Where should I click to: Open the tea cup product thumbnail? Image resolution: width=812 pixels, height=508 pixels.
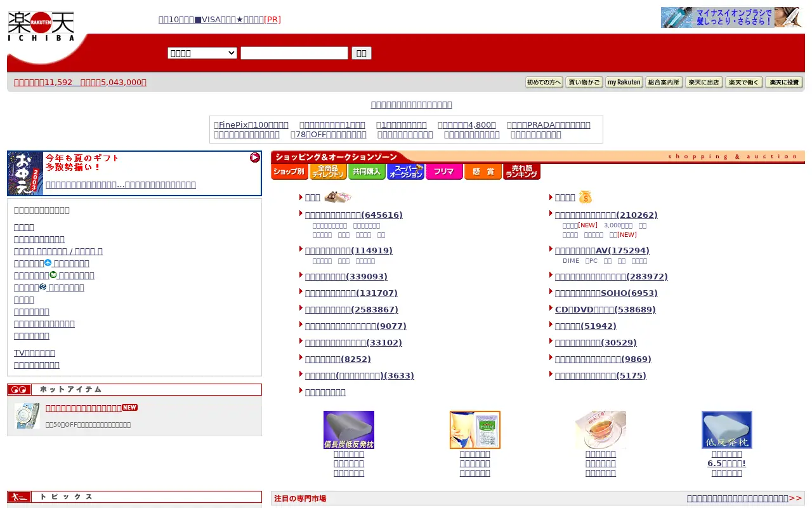tap(601, 430)
